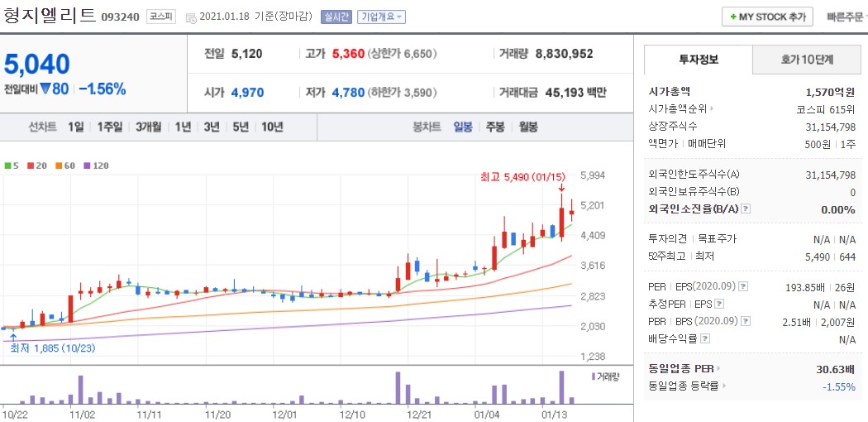Select the 3개월 line chart period
This screenshot has height=422, width=868.
[x=148, y=127]
